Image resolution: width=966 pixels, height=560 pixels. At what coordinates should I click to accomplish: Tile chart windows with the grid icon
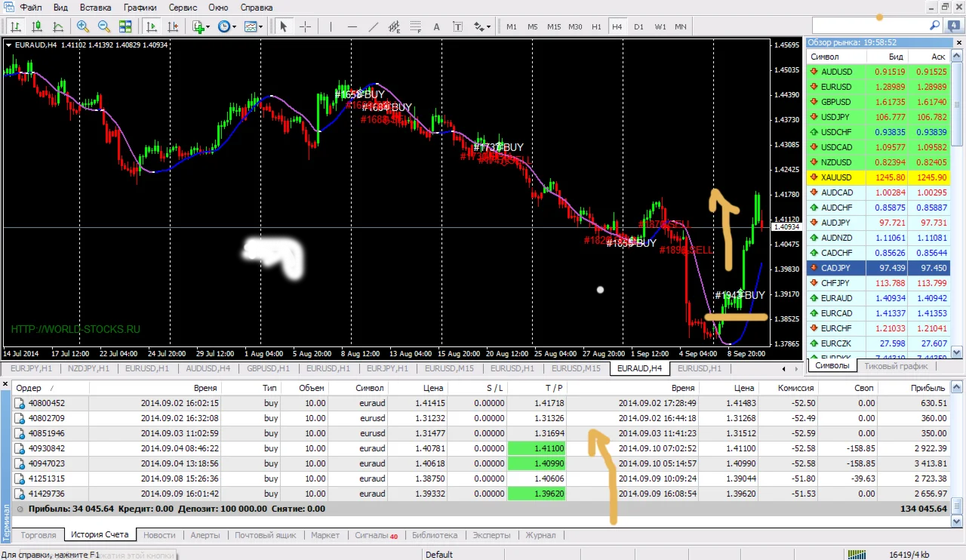pyautogui.click(x=125, y=26)
